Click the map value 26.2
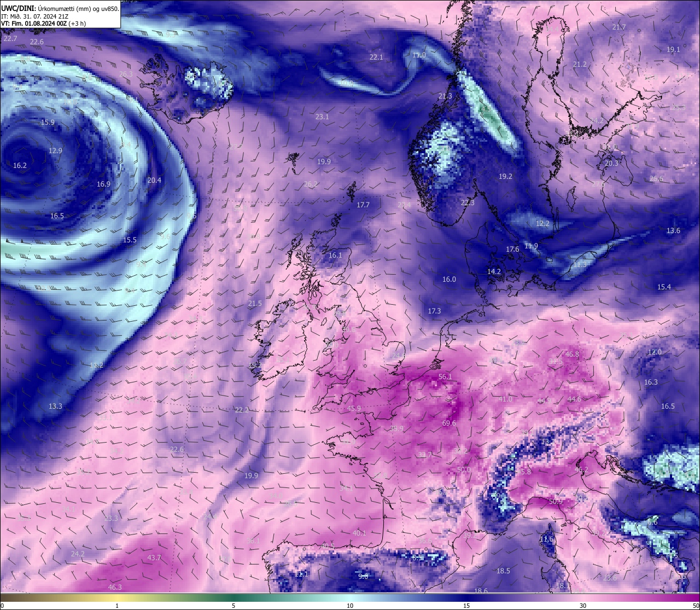This screenshot has height=610, width=700. pos(310,184)
